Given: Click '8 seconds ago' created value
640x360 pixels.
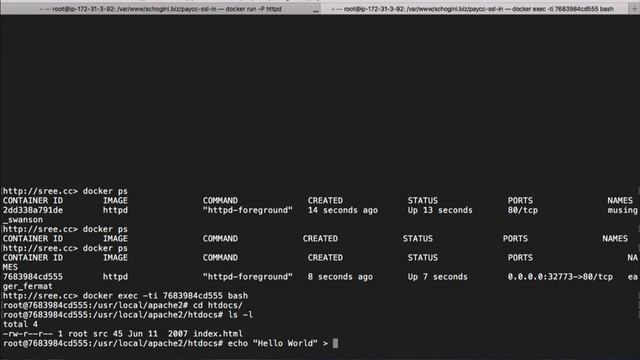Looking at the screenshot, I should click(x=340, y=277).
